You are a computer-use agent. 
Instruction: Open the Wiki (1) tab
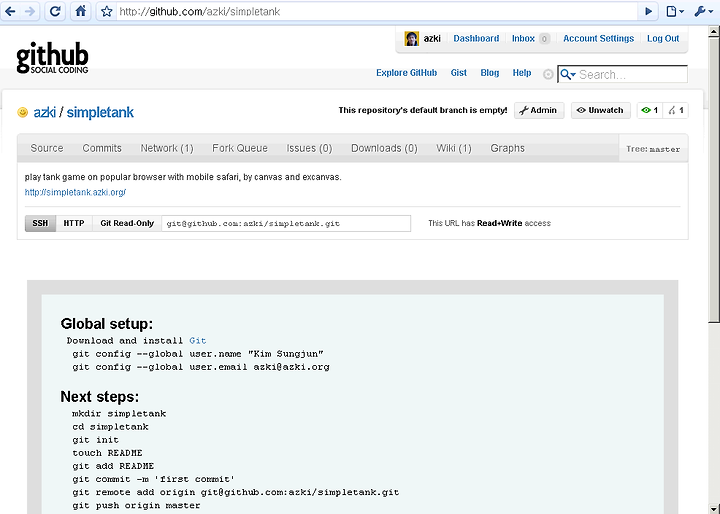tap(454, 148)
